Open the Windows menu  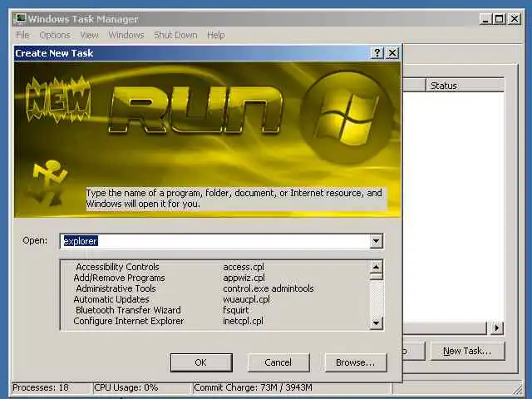click(x=126, y=35)
